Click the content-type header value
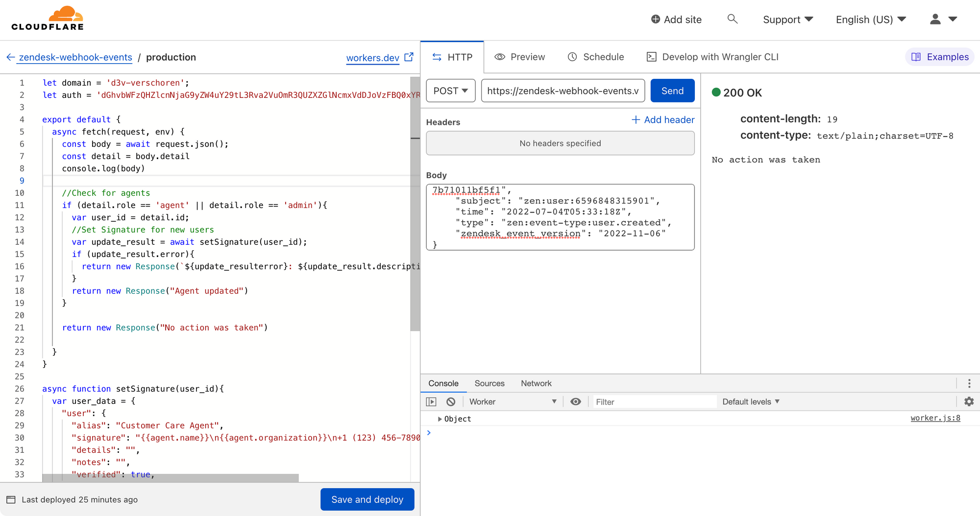The width and height of the screenshot is (980, 516). click(x=885, y=136)
